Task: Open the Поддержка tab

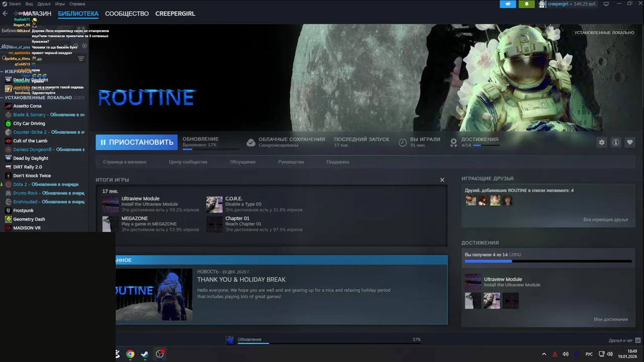Action: pos(338,162)
